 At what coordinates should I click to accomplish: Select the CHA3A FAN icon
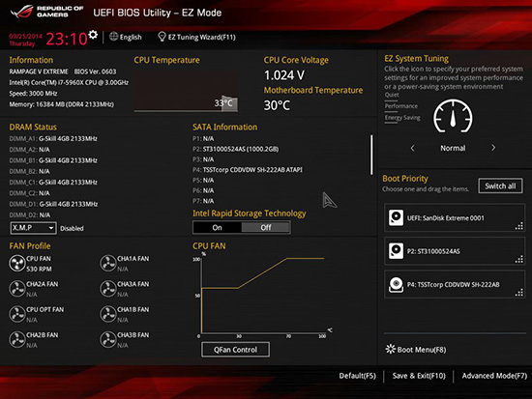[x=108, y=289]
